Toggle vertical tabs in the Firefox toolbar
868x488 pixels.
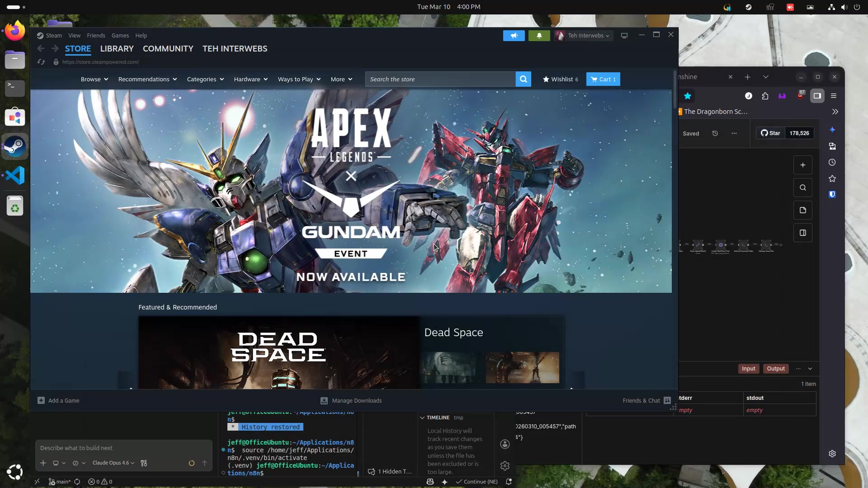817,96
